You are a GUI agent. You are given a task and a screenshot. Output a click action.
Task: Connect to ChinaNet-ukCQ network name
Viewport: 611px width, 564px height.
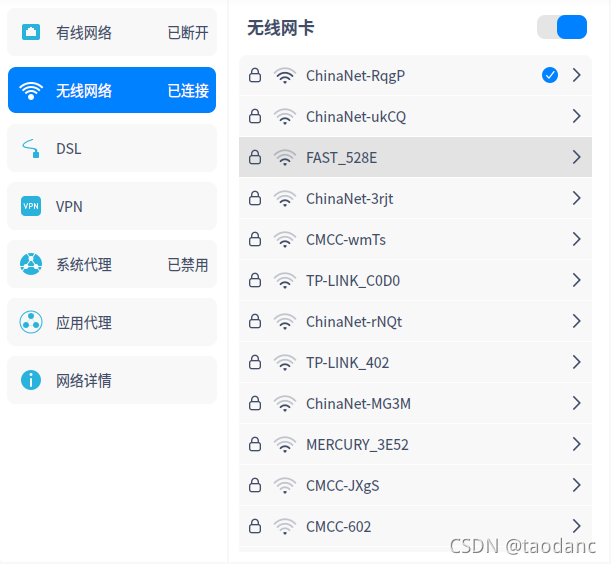point(356,117)
